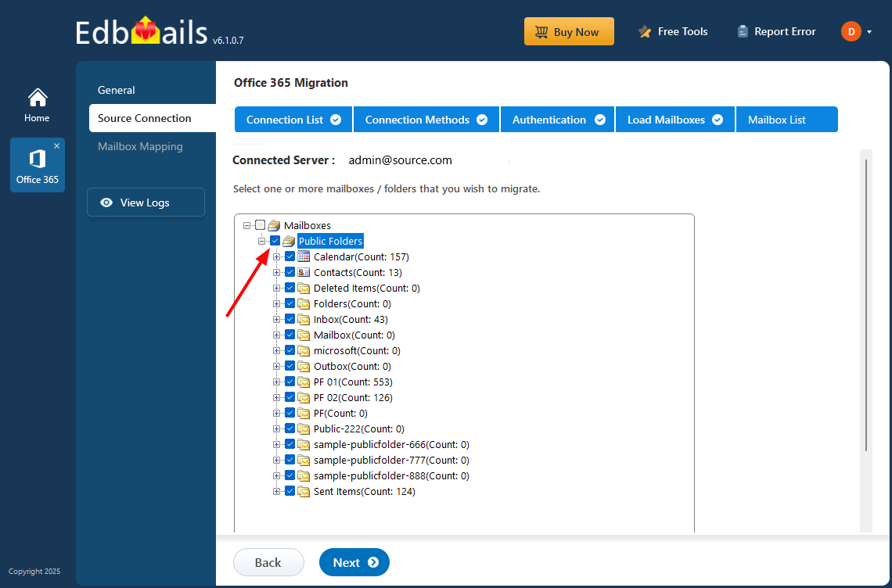Click the Inbox folder icon
This screenshot has width=892, height=588.
click(304, 320)
